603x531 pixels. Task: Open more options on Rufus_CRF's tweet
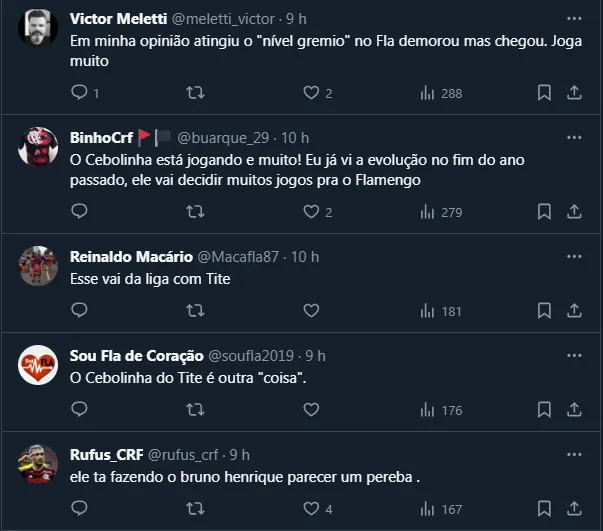coord(574,454)
